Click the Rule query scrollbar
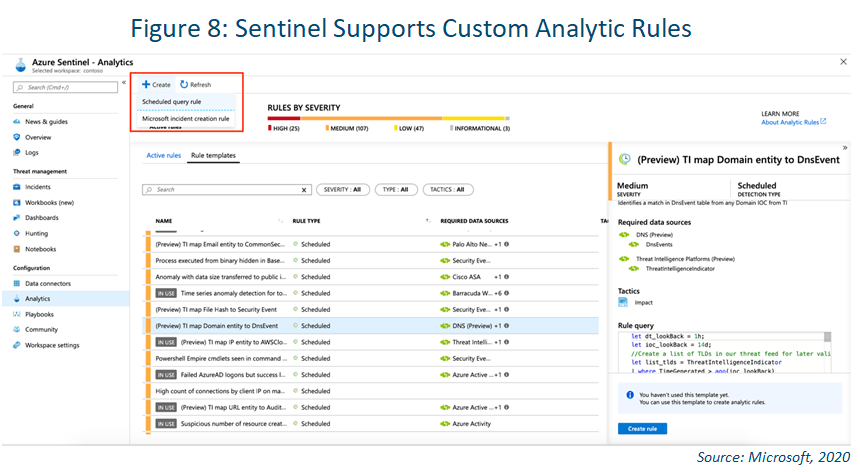The width and height of the screenshot is (860, 472). coord(827,337)
